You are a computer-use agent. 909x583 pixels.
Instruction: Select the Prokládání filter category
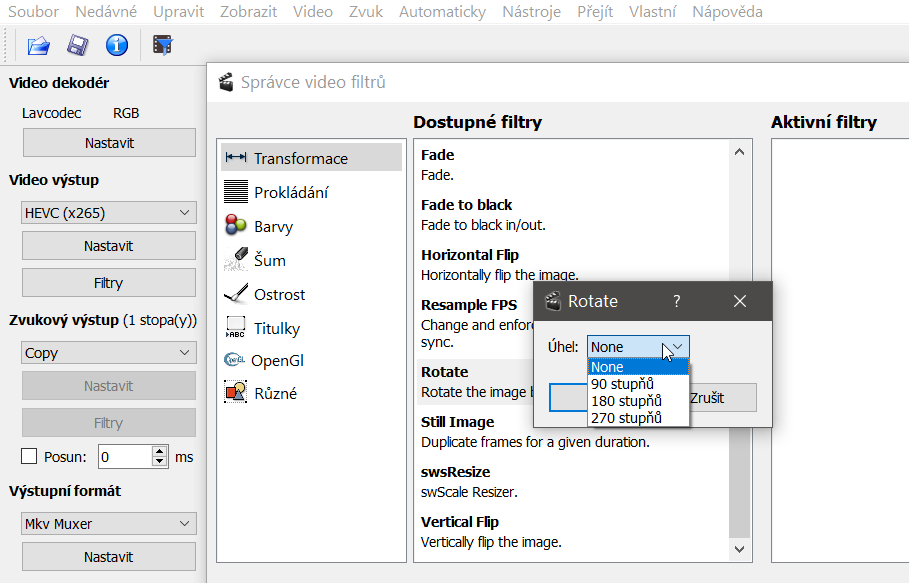(x=311, y=192)
